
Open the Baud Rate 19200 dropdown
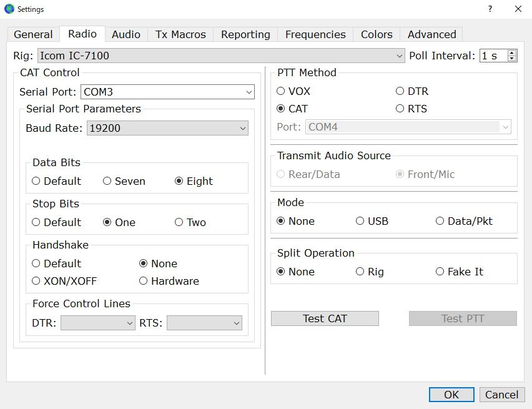(167, 128)
